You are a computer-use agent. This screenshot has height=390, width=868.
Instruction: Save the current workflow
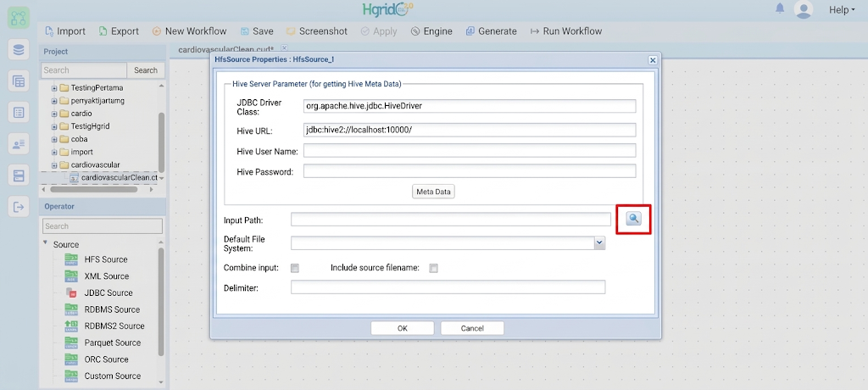point(257,31)
